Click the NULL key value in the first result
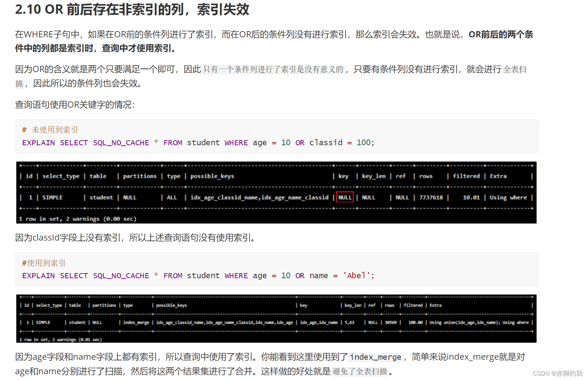 click(345, 197)
